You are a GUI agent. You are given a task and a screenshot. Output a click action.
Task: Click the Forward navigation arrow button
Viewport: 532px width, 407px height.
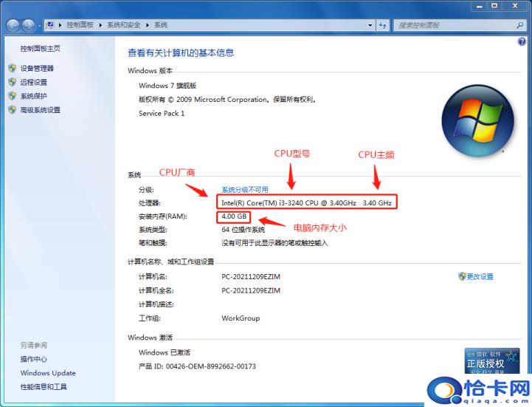click(29, 25)
